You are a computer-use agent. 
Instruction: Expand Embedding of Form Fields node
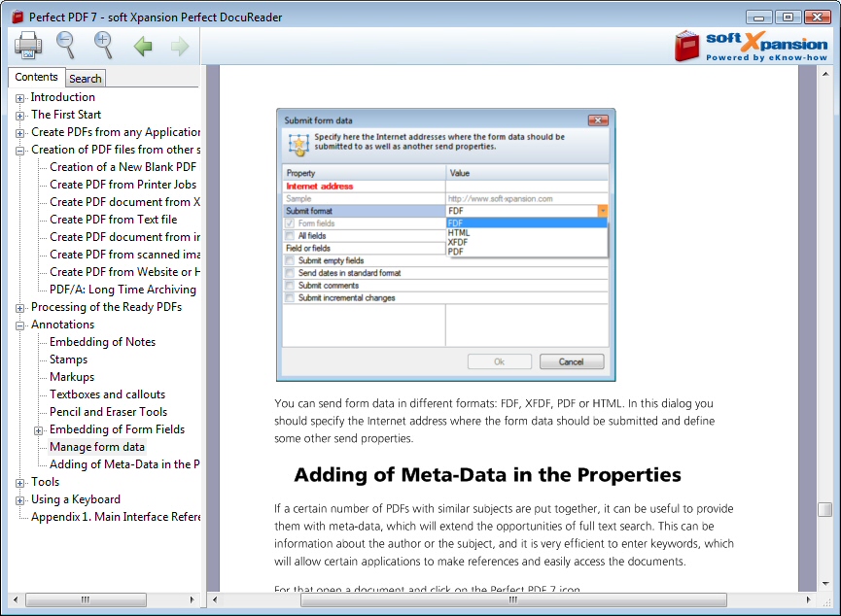point(39,430)
